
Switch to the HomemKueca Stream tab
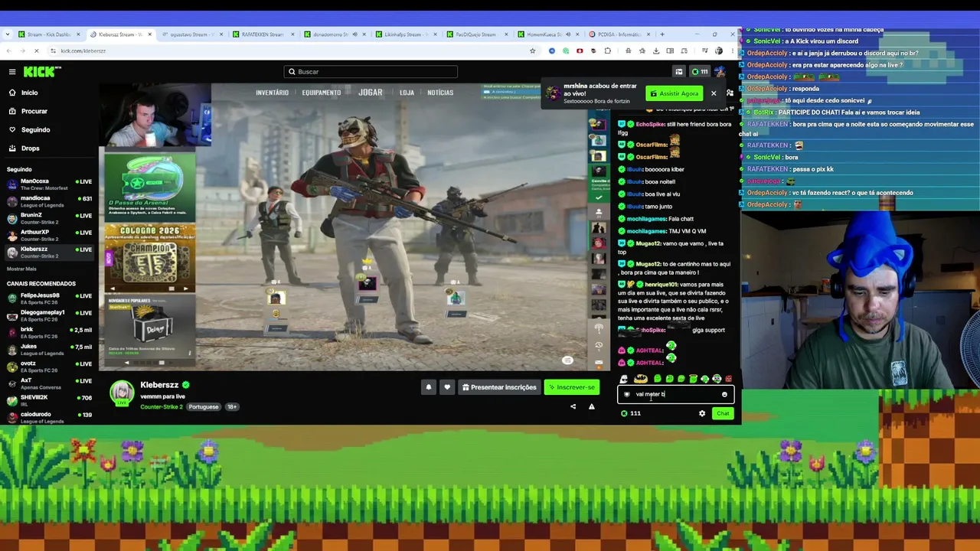[547, 34]
